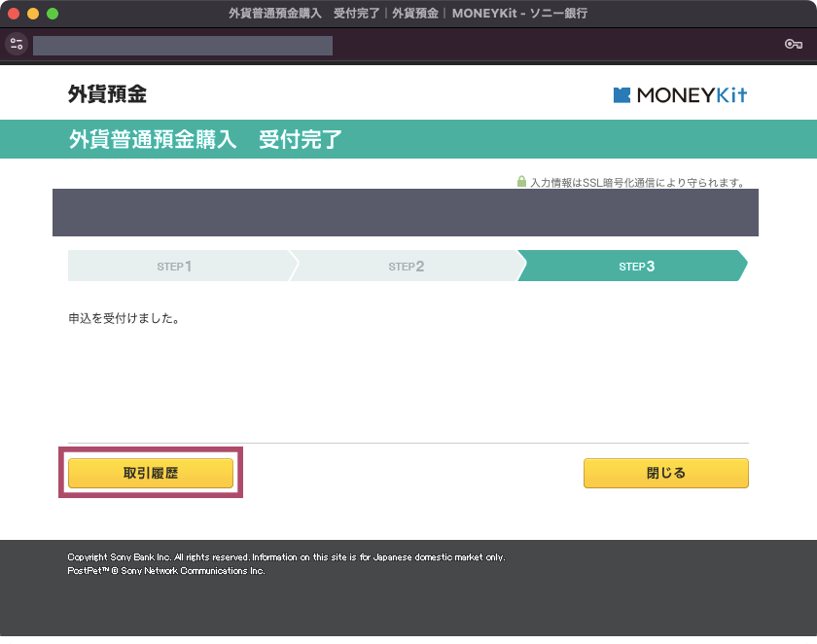Click the password key icon
Screen dimensions: 817x644
[x=793, y=45]
